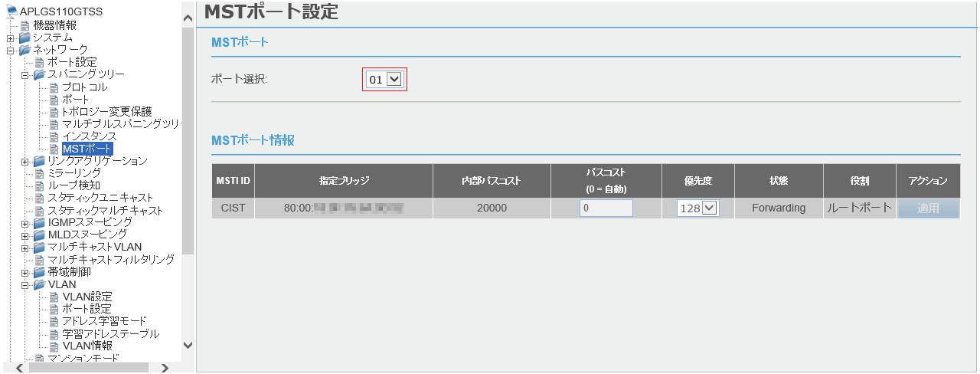Screen dimensions: 980x374
Task: Click the tree panel scroll down arrow
Action: [188, 346]
